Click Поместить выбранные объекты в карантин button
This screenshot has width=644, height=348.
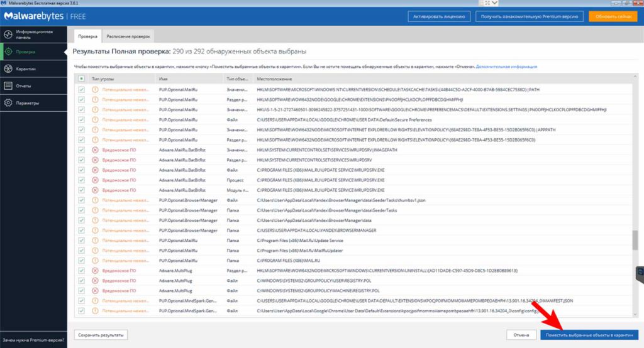click(589, 335)
